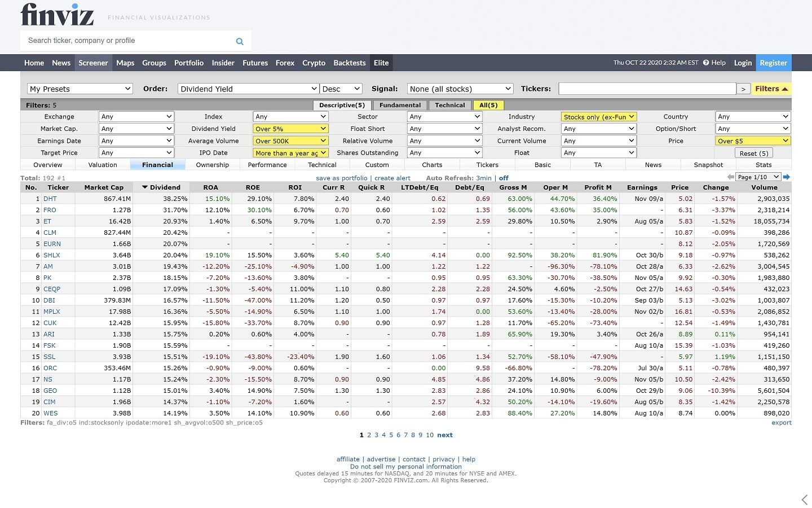
Task: Click inside the Tickers input field
Action: pyautogui.click(x=647, y=89)
